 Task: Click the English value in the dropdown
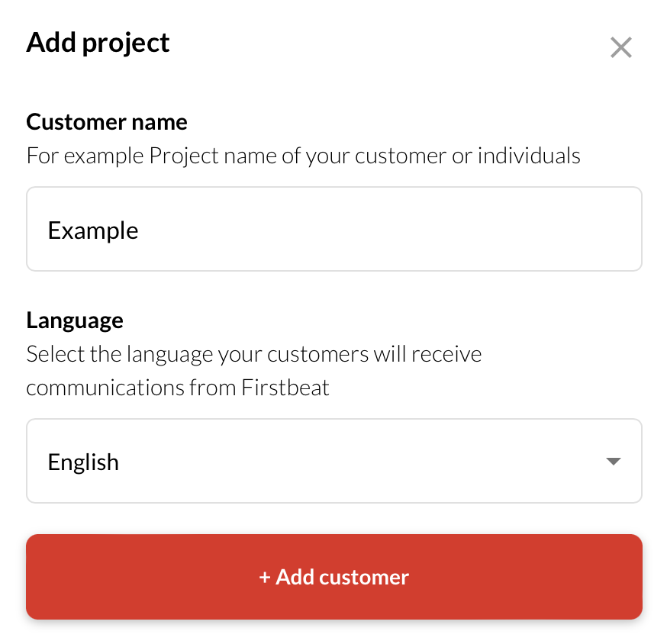(83, 462)
